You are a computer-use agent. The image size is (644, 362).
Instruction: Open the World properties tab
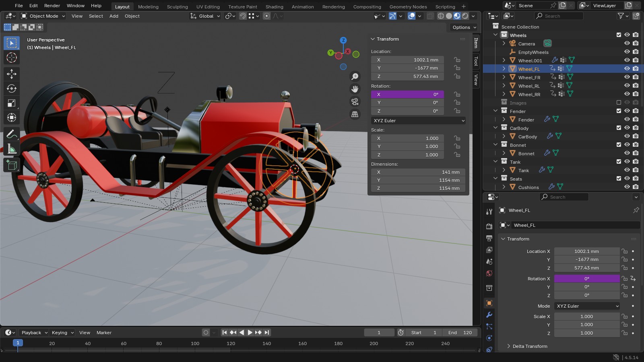pos(489,274)
